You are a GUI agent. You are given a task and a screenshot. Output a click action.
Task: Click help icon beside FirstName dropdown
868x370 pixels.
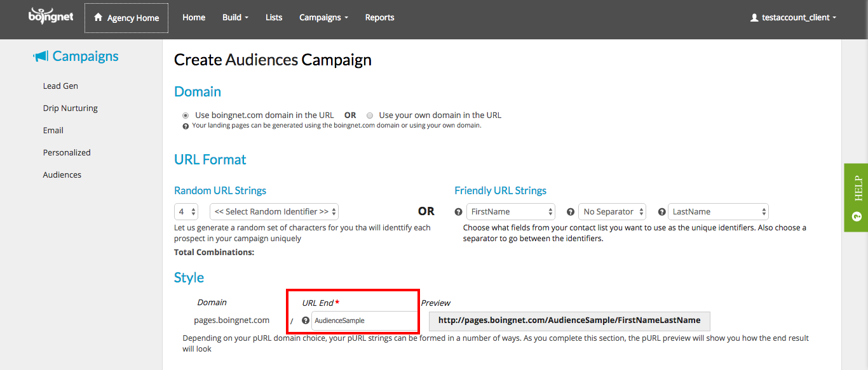(x=459, y=212)
